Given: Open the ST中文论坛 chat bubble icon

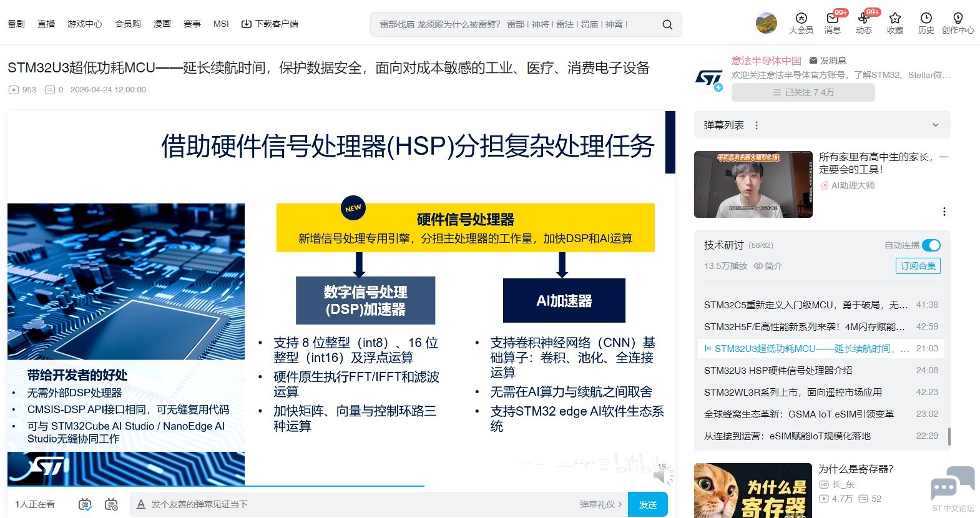Looking at the screenshot, I should click(x=953, y=484).
